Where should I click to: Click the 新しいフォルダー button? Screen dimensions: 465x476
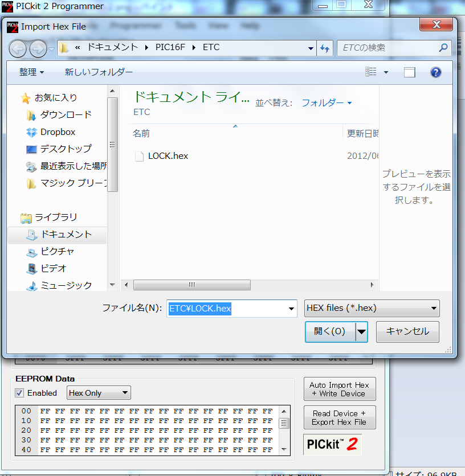[99, 72]
